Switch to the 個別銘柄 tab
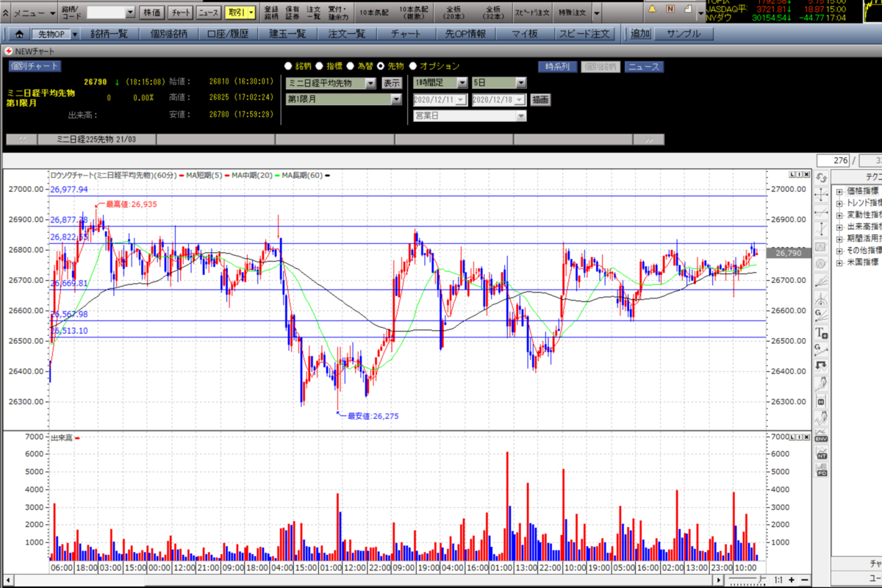This screenshot has height=588, width=882. click(x=169, y=34)
